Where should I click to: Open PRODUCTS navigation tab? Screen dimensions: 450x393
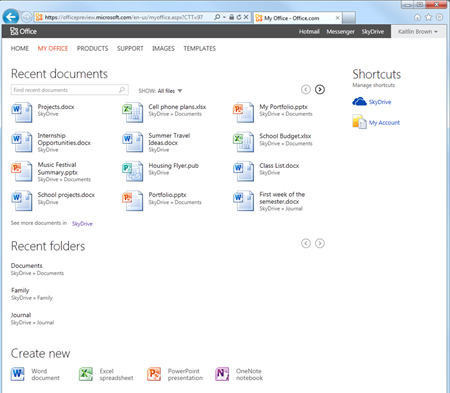(x=92, y=48)
